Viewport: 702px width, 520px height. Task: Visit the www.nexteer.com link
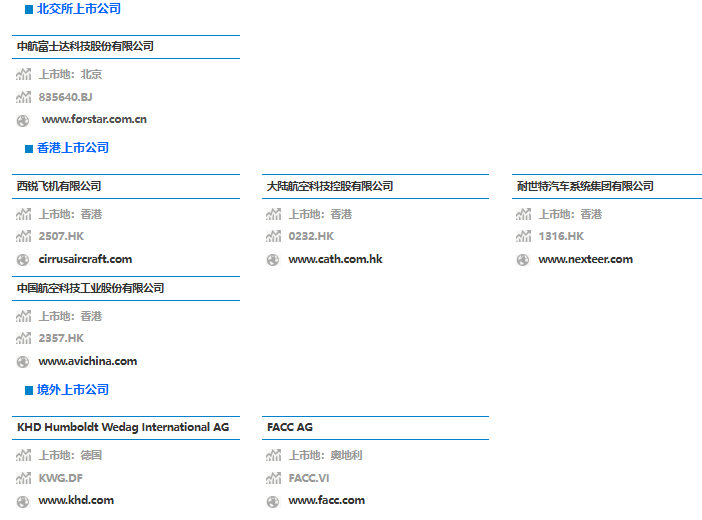[585, 259]
